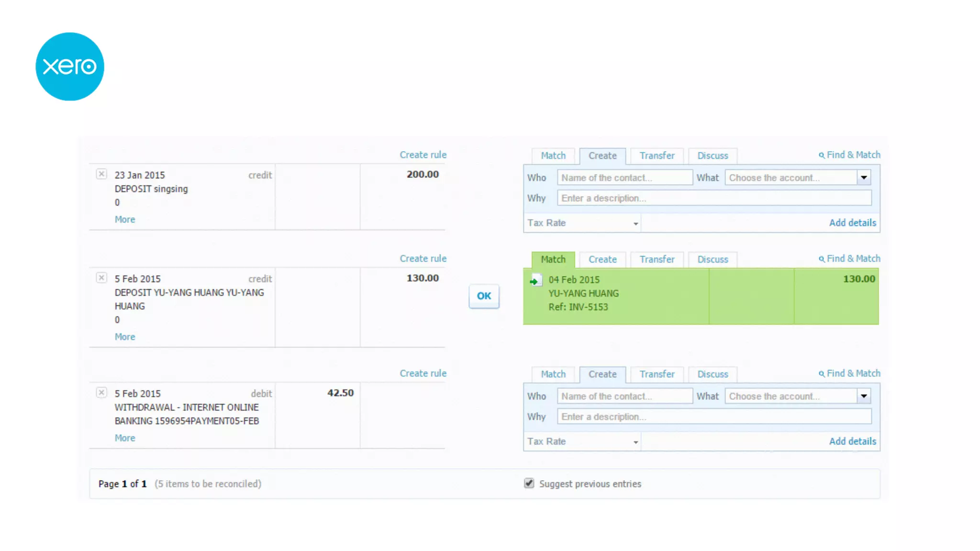This screenshot has height=551, width=980.
Task: Delete the 42.50 withdrawal statement line
Action: pos(101,393)
